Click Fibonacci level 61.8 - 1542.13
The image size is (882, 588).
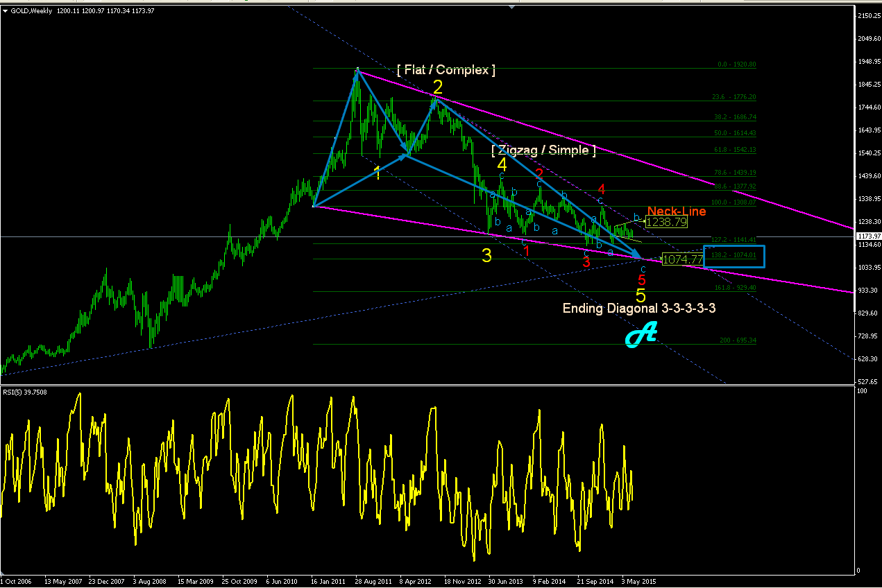pyautogui.click(x=734, y=150)
